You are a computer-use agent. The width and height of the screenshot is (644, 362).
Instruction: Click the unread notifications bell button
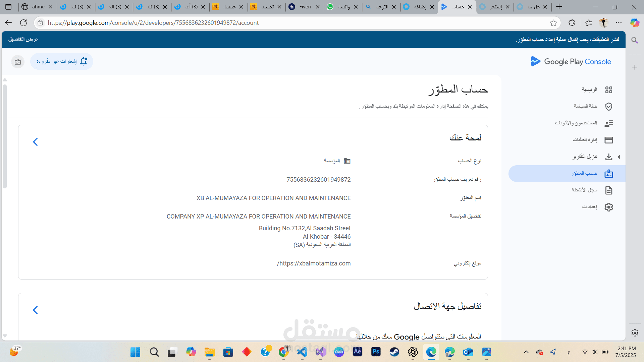[62, 61]
